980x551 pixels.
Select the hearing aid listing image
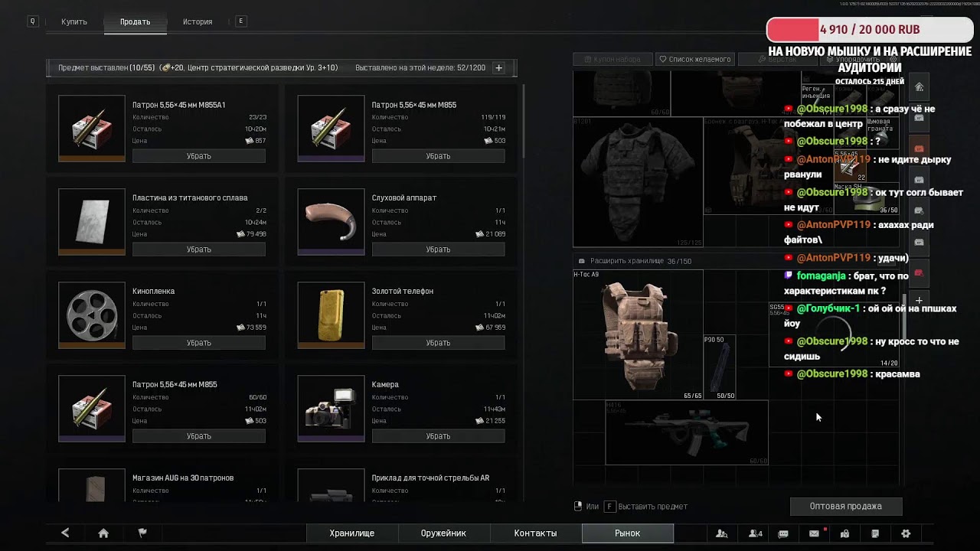[x=331, y=221]
